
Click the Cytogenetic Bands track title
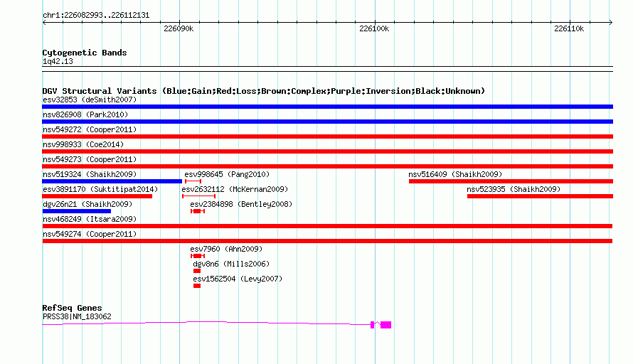(x=85, y=53)
